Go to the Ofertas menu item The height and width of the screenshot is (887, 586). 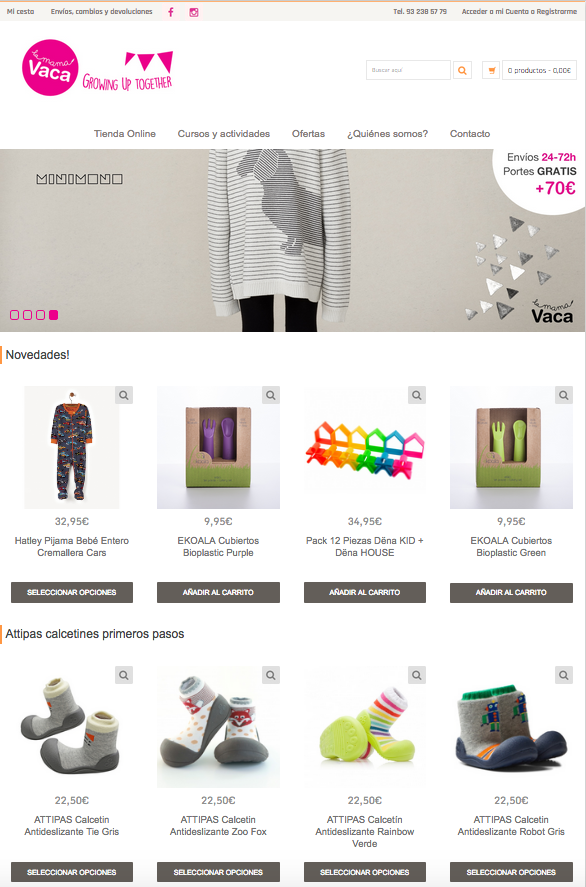point(308,134)
